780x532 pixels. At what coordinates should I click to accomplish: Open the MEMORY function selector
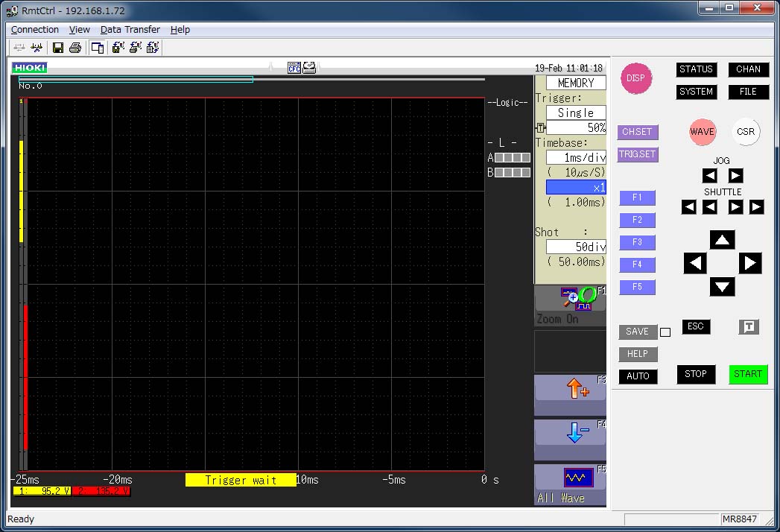click(x=576, y=83)
